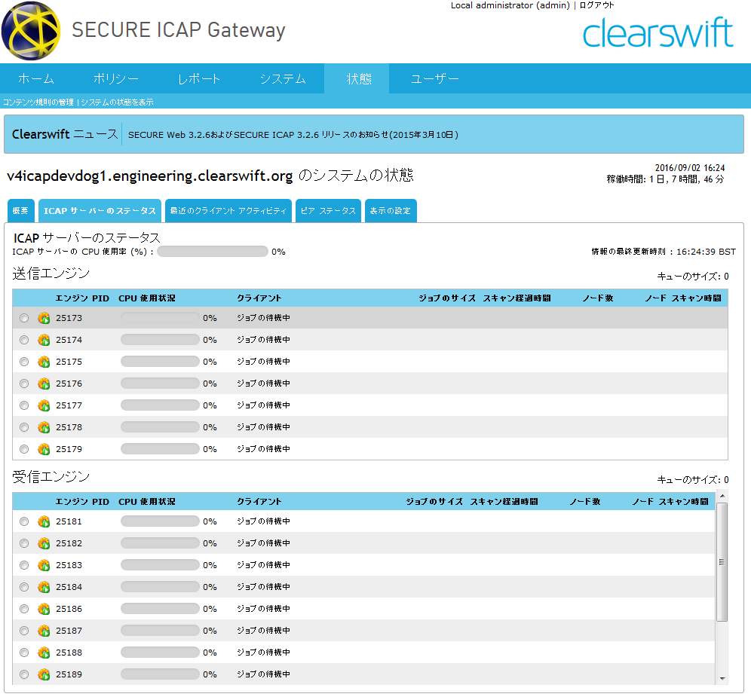Screen dimensions: 751x700
Task: Select radio button for engine 25189
Action: click(24, 674)
